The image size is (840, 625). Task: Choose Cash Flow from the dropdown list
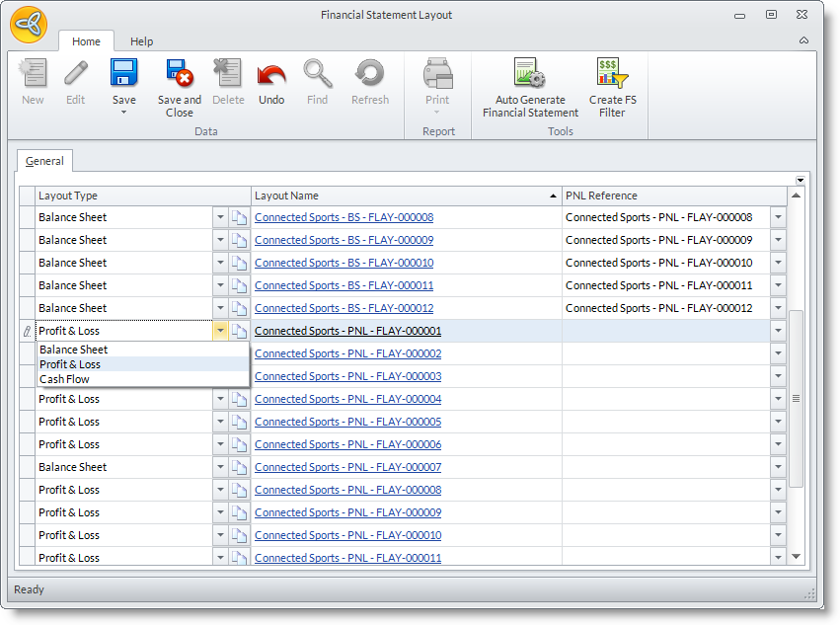pos(64,379)
